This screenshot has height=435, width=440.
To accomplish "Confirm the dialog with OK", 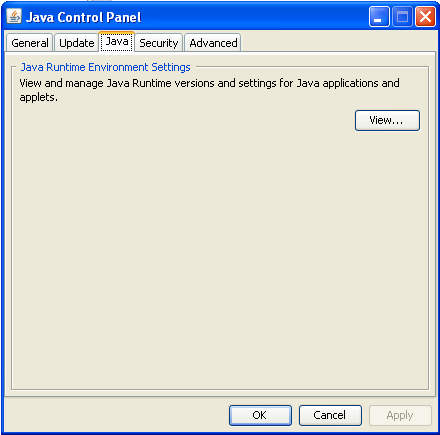I will (260, 415).
